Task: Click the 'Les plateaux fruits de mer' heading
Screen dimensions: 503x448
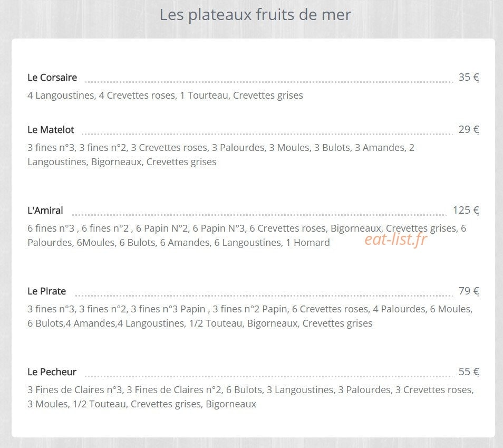Action: (x=255, y=15)
